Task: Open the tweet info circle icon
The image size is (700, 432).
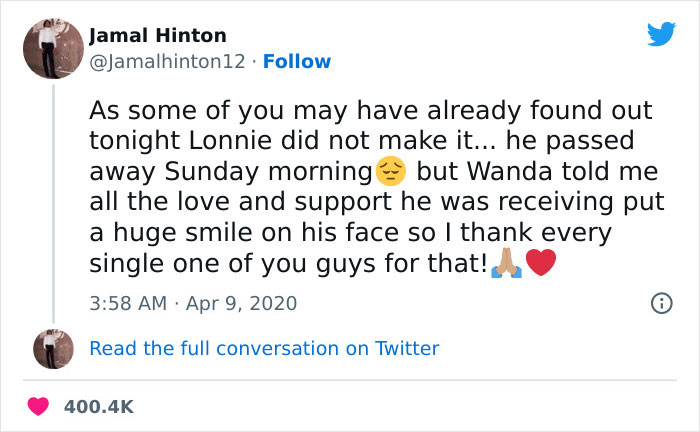Action: tap(661, 302)
